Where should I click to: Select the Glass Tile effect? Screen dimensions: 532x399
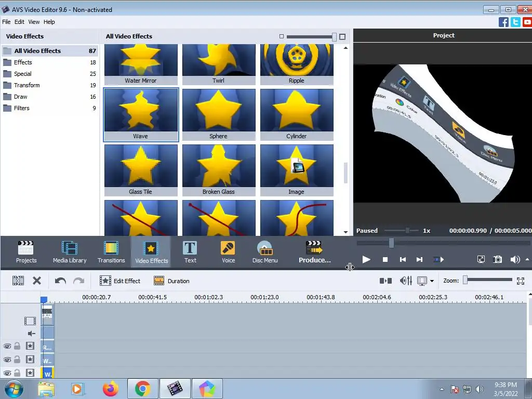coord(141,170)
